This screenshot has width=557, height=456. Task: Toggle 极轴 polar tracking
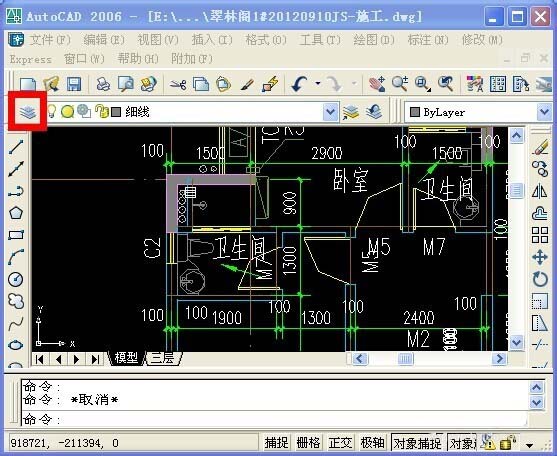(x=372, y=443)
